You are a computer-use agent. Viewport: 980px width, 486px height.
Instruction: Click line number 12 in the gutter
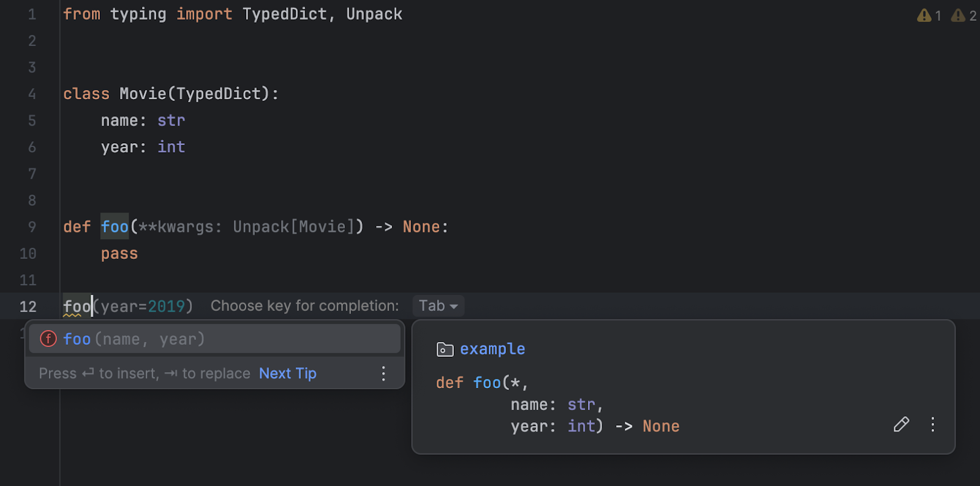[x=28, y=307]
